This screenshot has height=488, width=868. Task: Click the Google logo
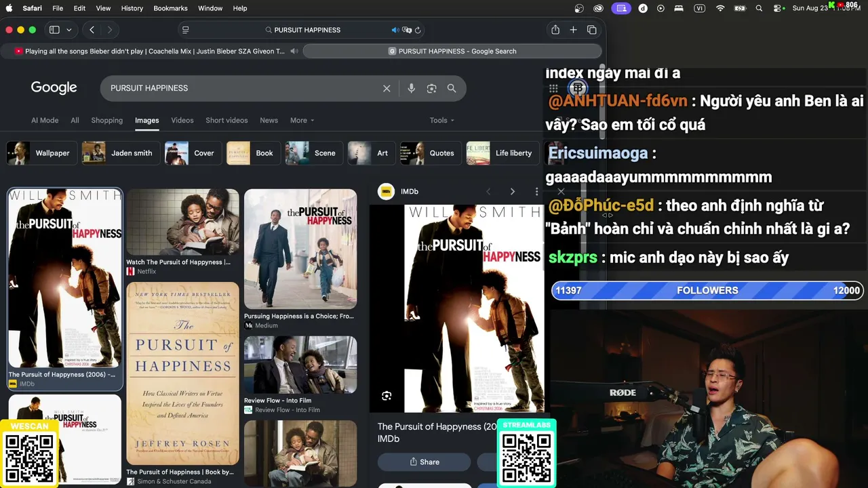(54, 88)
